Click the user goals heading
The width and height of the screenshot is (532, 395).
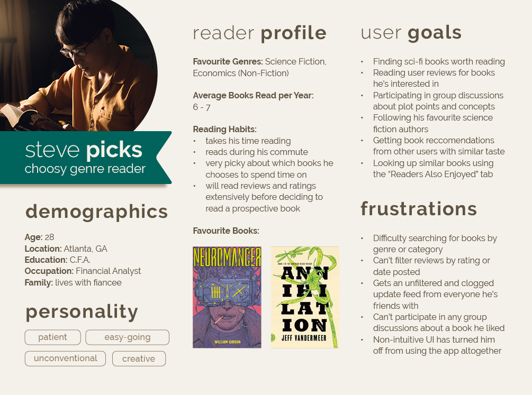click(x=411, y=33)
